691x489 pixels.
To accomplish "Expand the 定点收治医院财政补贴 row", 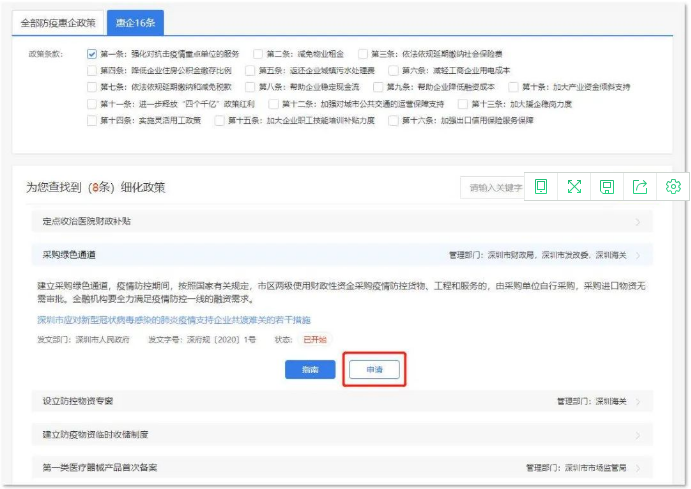I will 636,221.
